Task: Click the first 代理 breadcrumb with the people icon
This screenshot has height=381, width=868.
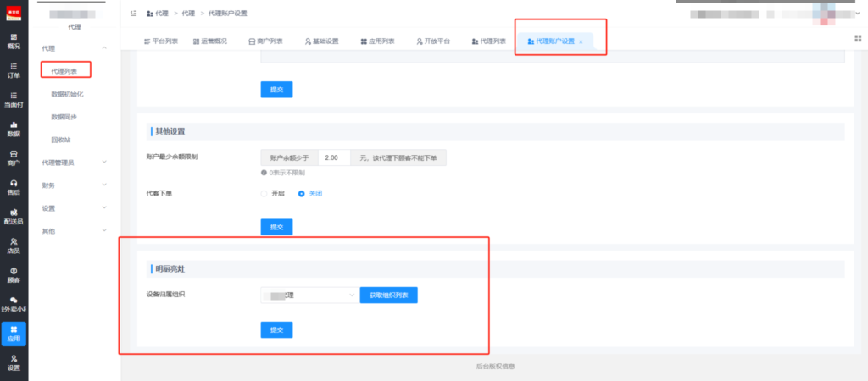Action: 157,14
